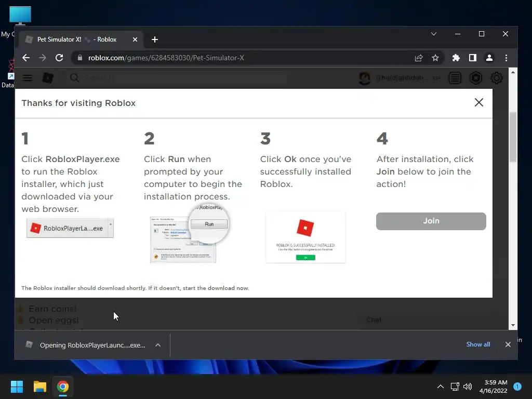
Task: Open the Windows Start menu
Action: point(17,387)
